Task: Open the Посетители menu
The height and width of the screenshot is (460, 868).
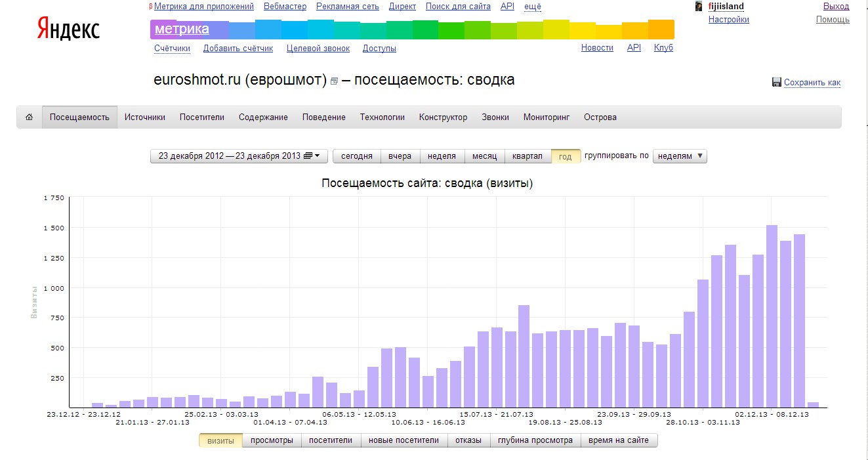Action: [202, 117]
